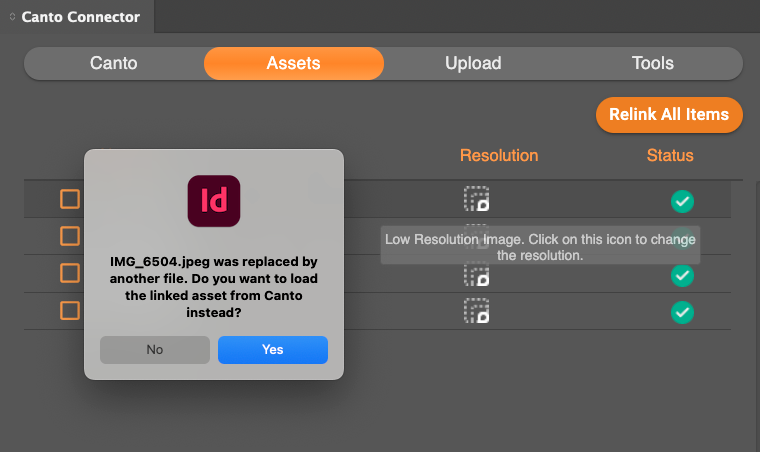Click the third row's resolution icon
Viewport: 760px width, 452px height.
tap(476, 274)
